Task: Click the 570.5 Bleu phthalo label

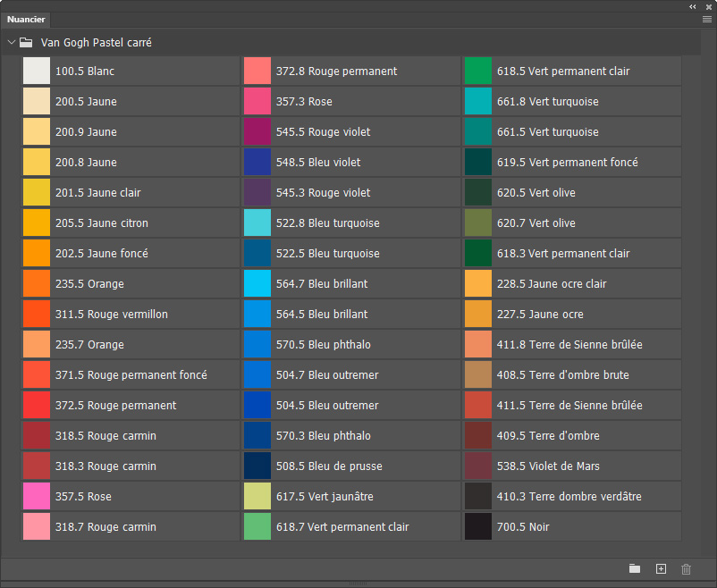Action: [324, 345]
